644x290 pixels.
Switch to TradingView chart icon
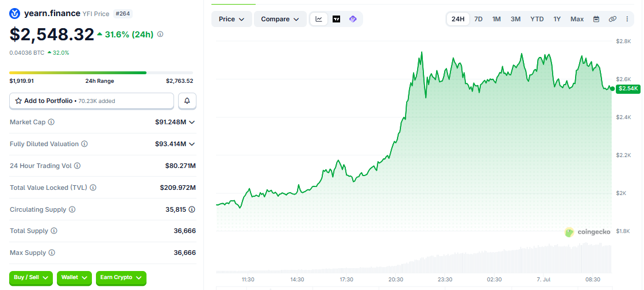[337, 19]
